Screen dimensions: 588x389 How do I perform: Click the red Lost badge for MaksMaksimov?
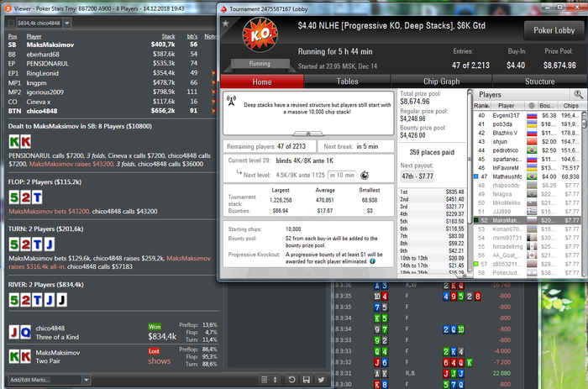click(x=154, y=351)
